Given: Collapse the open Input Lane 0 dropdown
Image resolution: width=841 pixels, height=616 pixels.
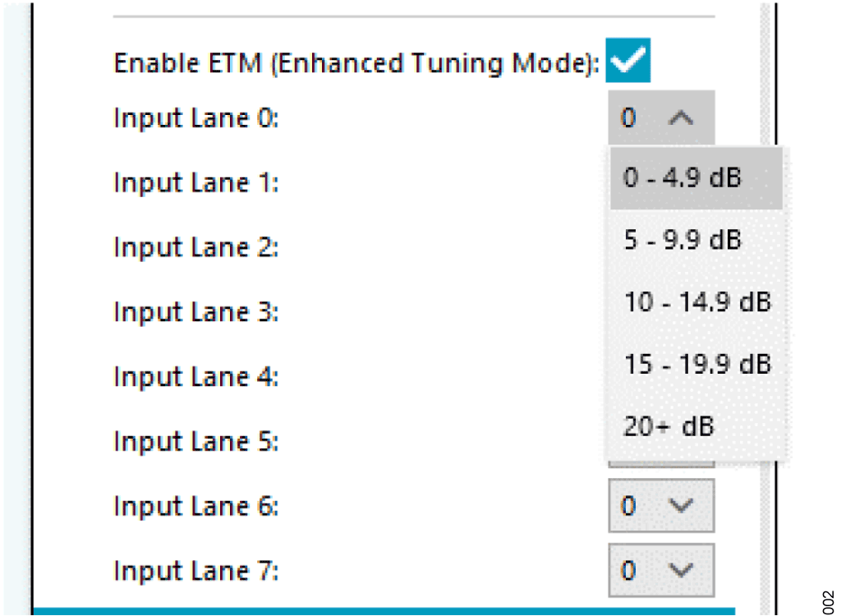Looking at the screenshot, I should click(661, 119).
